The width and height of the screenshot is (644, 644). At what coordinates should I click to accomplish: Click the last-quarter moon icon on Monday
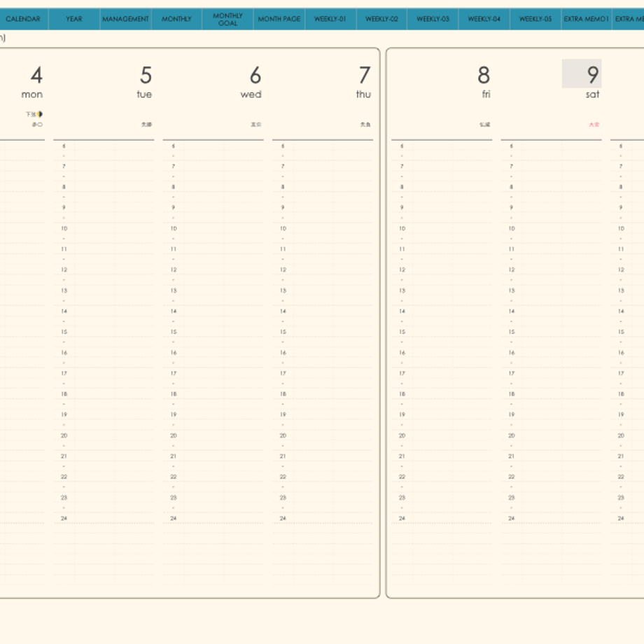pos(40,114)
